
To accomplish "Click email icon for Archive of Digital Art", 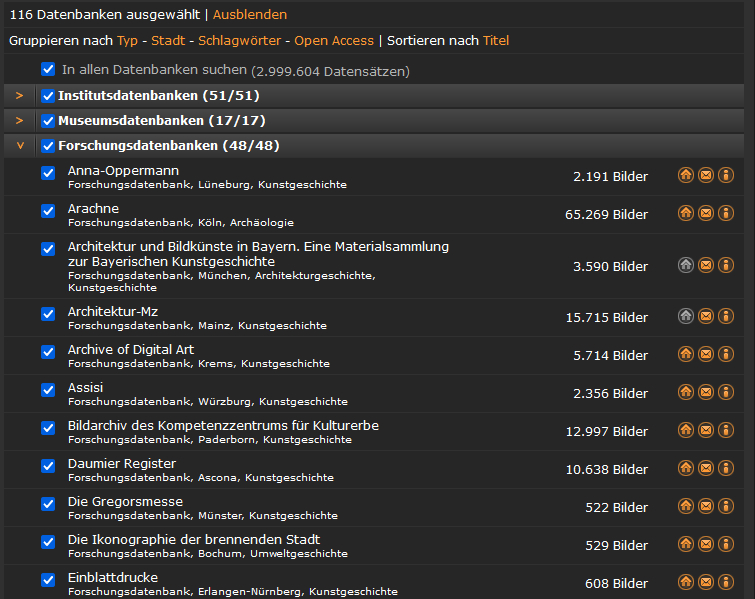I will pos(706,354).
